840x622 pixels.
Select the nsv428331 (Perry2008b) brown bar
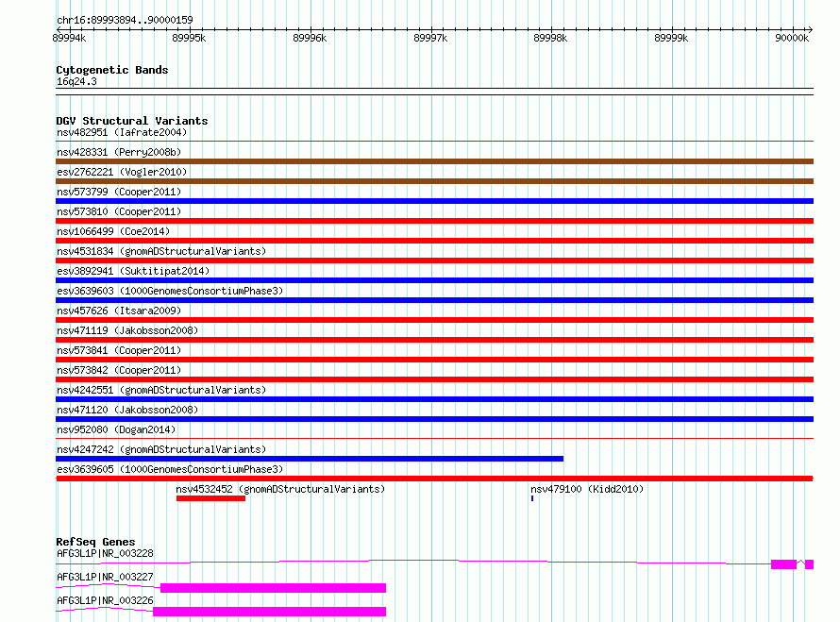[434, 161]
